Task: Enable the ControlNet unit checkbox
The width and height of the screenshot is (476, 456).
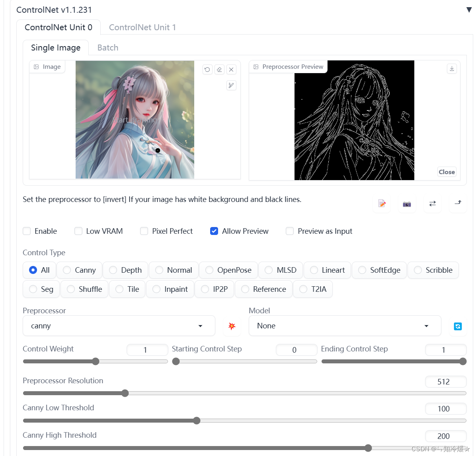Action: (27, 231)
